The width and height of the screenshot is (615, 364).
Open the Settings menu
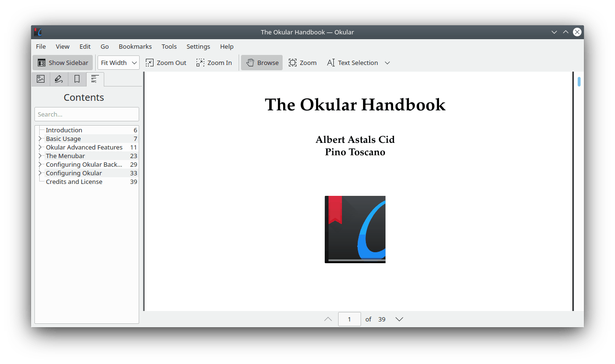198,46
